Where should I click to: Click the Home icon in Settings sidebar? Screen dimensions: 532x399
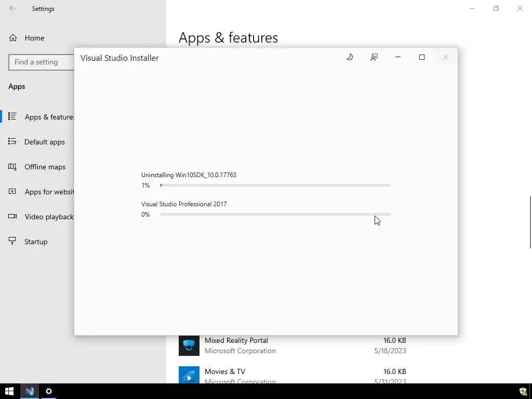pyautogui.click(x=13, y=38)
